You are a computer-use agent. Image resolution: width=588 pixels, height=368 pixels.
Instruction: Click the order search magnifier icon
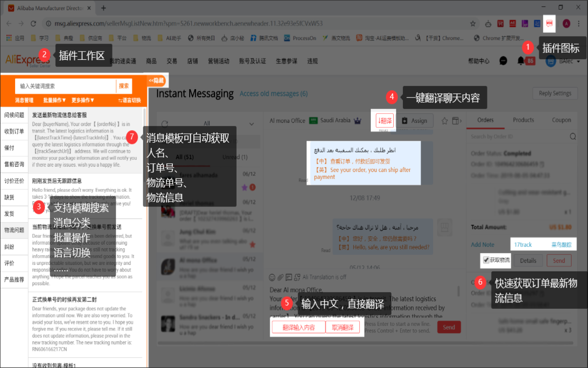click(573, 136)
